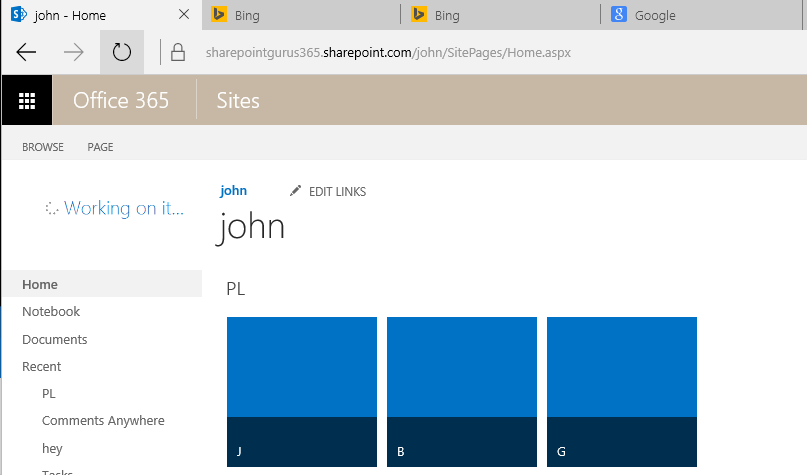807x475 pixels.
Task: Click the browser forward arrow
Action: click(x=74, y=52)
